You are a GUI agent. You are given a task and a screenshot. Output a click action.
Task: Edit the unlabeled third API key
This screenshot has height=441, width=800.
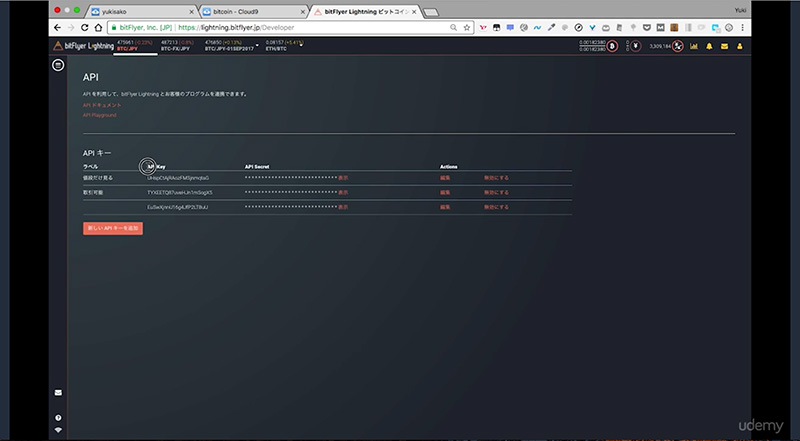[445, 207]
